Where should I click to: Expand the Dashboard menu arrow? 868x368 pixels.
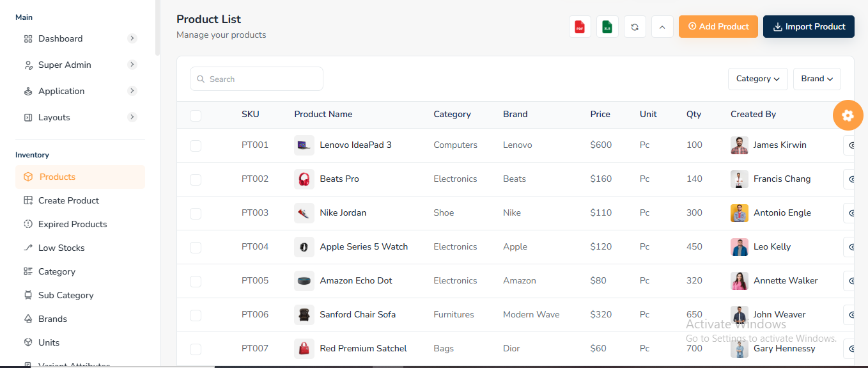pos(132,38)
